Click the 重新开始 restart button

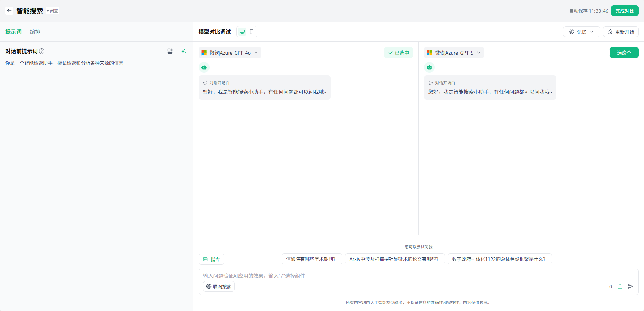coord(621,32)
